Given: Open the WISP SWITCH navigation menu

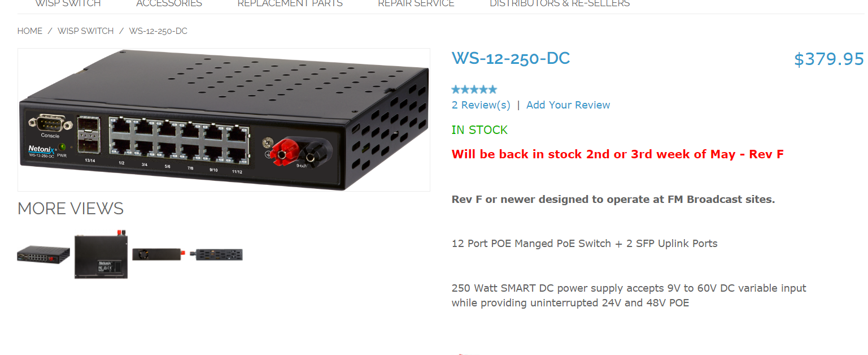Looking at the screenshot, I should (68, 3).
